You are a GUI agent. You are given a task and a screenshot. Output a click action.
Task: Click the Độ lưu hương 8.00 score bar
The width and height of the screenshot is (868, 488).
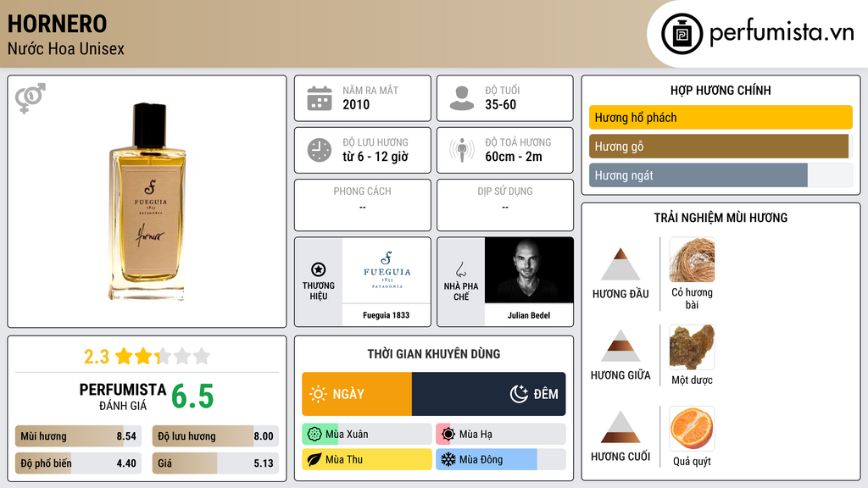click(x=215, y=436)
